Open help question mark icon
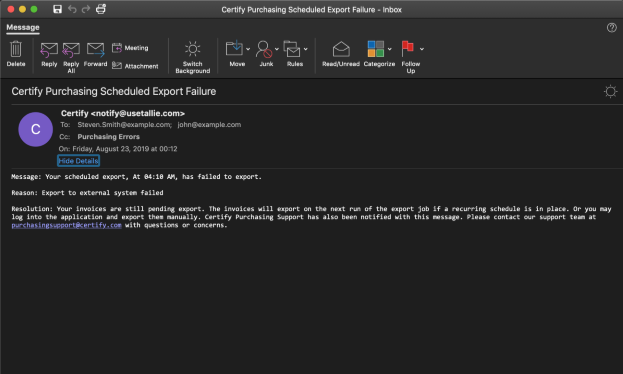This screenshot has height=374, width=623. point(611,27)
